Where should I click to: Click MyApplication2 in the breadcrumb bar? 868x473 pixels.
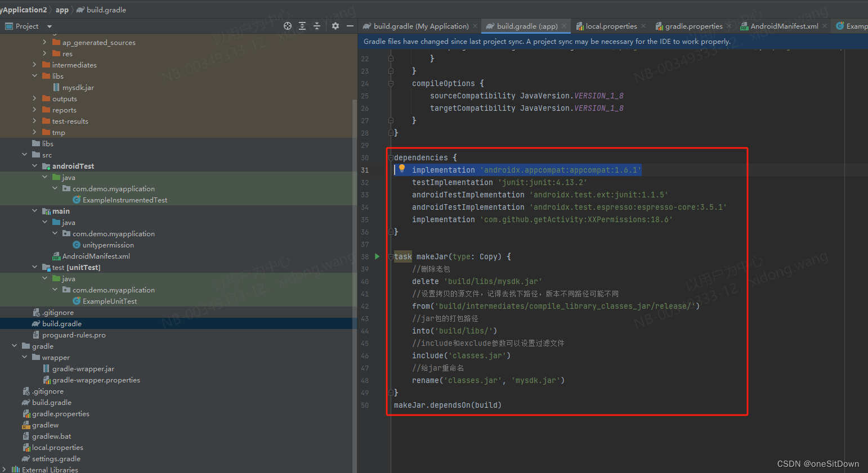(23, 9)
